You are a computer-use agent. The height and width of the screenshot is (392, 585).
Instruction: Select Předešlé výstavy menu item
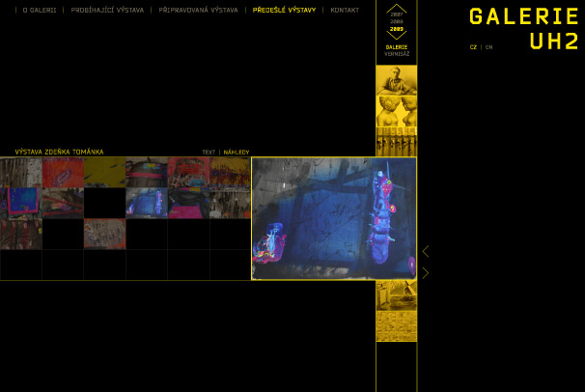click(x=284, y=11)
